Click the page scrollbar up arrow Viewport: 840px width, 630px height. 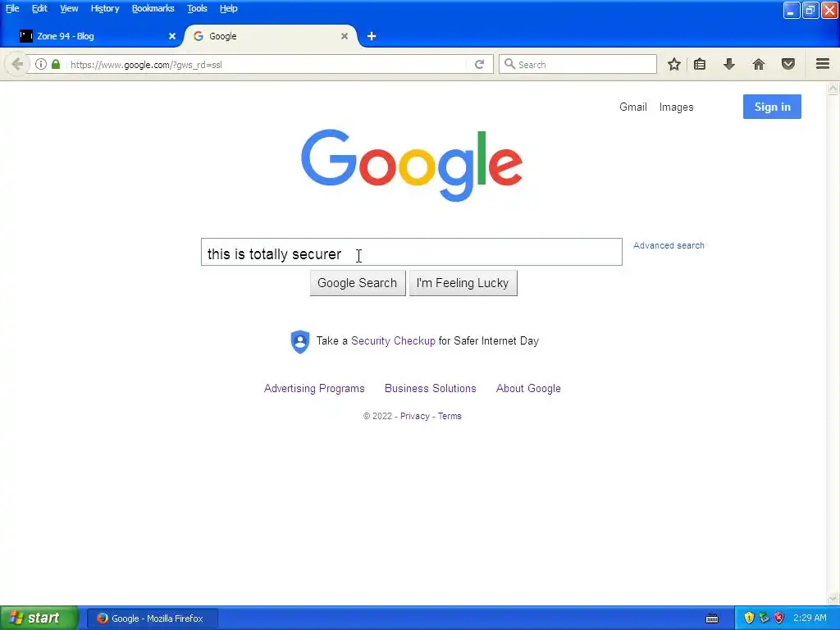click(x=833, y=89)
